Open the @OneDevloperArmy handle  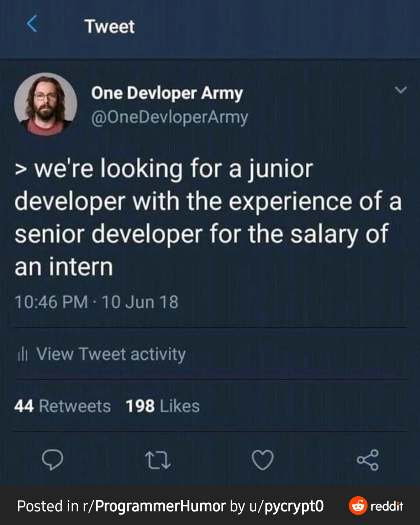pos(170,117)
